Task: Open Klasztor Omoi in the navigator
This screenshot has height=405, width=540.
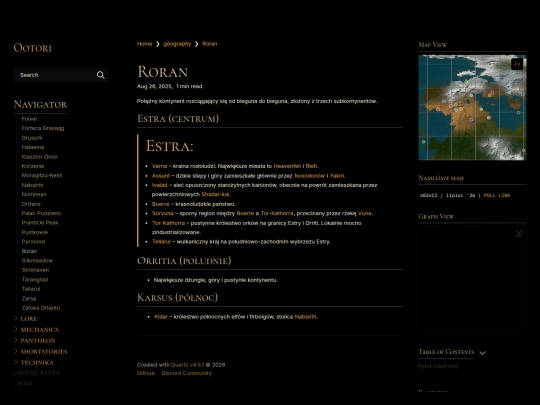Action: 39,157
